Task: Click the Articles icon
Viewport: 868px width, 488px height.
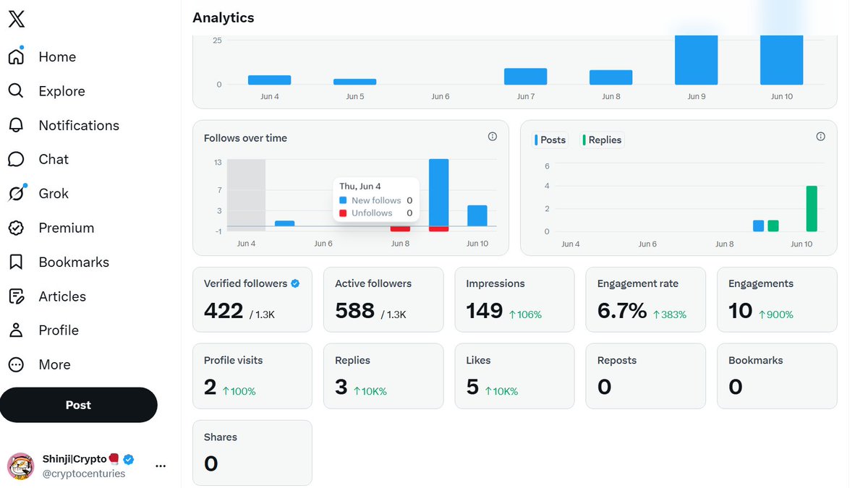Action: pos(16,296)
